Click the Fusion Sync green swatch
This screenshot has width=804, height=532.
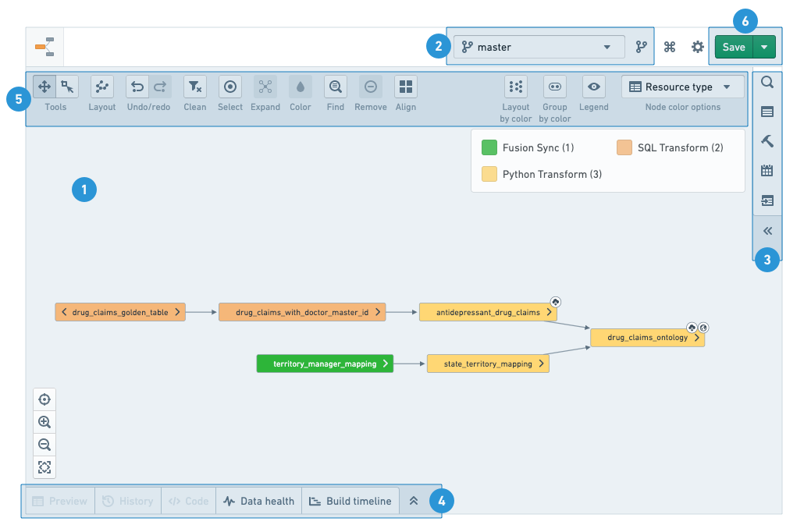489,147
